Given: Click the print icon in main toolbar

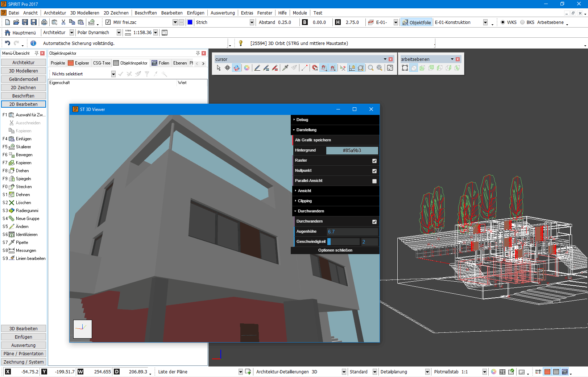Looking at the screenshot, I should 44,22.
